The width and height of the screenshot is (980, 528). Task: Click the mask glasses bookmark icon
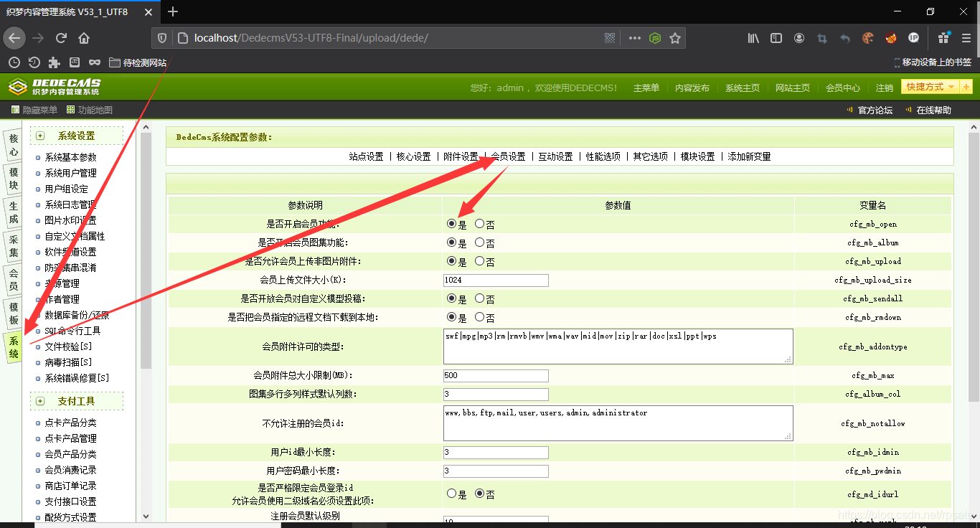click(x=95, y=62)
